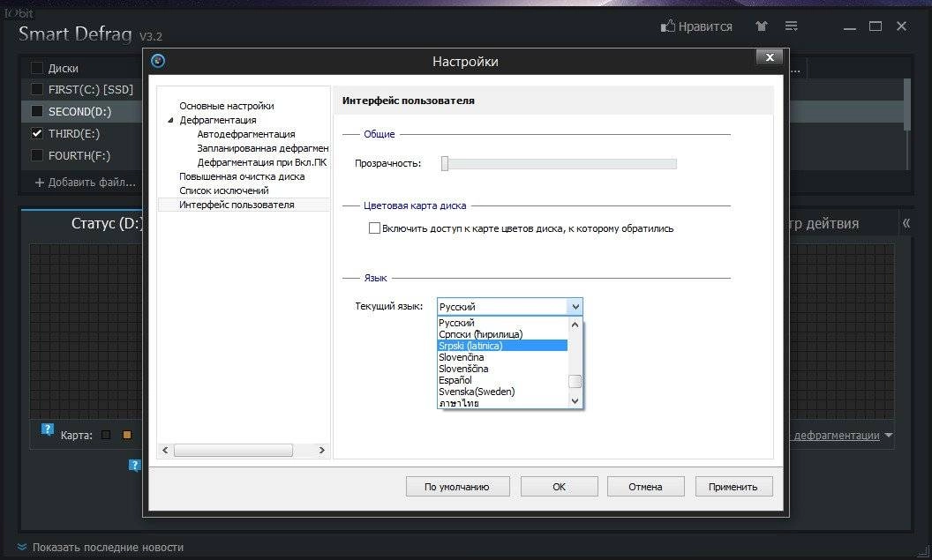Screen dimensions: 932x560
Task: Choose Srpski (latinica) language option
Action: pos(502,346)
